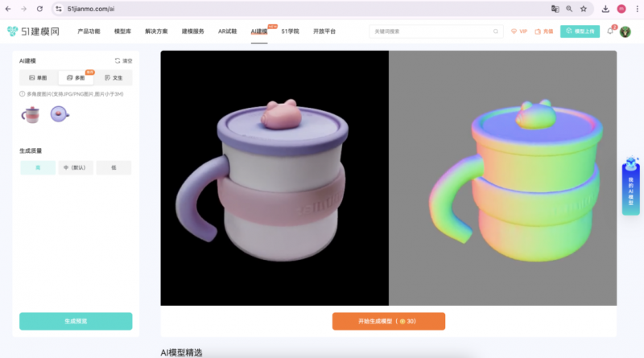Open the 产品功能 menu
Image resolution: width=644 pixels, height=358 pixels.
click(x=89, y=31)
